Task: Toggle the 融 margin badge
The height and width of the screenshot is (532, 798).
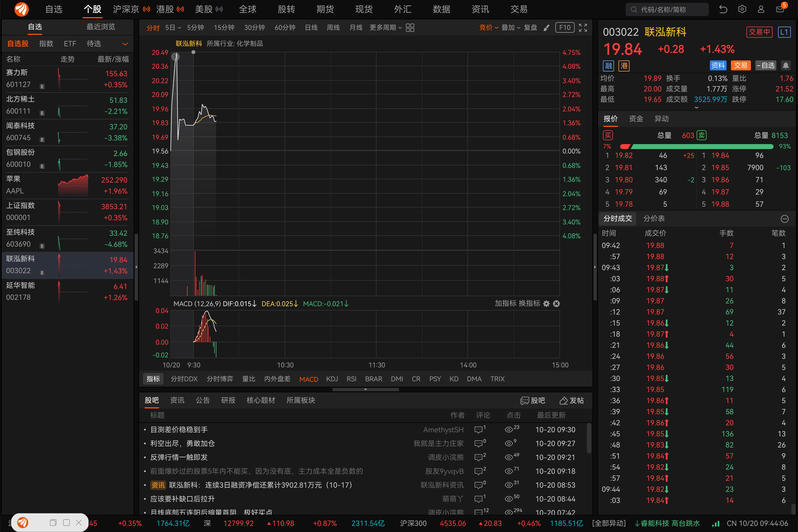Action: tap(609, 65)
